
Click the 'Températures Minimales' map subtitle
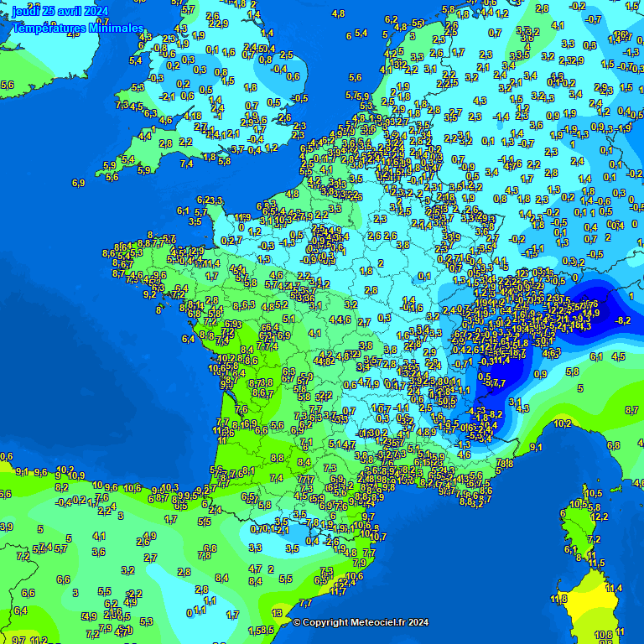click(78, 28)
